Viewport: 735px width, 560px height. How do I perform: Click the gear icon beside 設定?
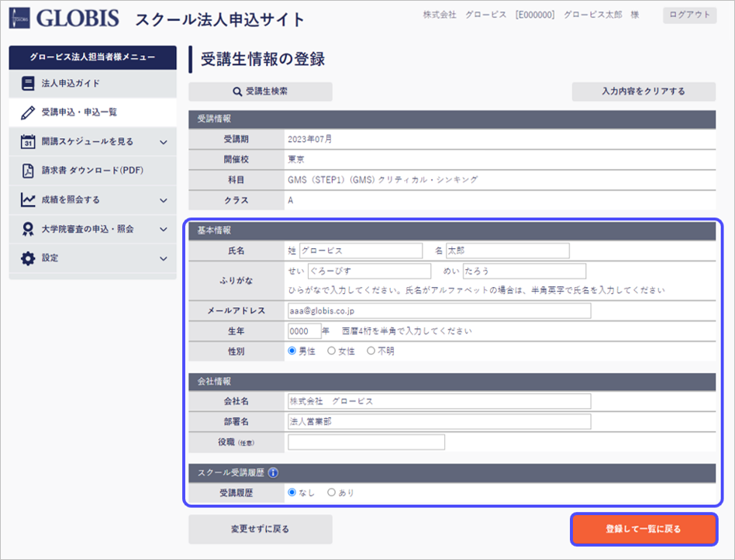[x=28, y=258]
